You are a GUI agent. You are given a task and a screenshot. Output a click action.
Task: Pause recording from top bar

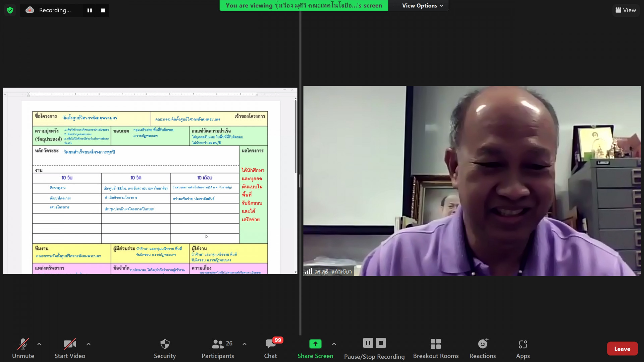(90, 10)
